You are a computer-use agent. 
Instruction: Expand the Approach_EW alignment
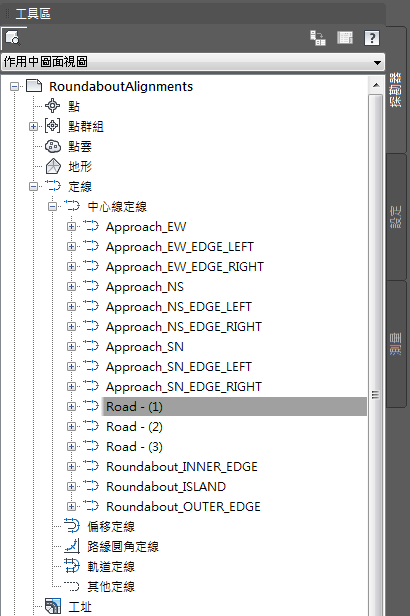[71, 227]
